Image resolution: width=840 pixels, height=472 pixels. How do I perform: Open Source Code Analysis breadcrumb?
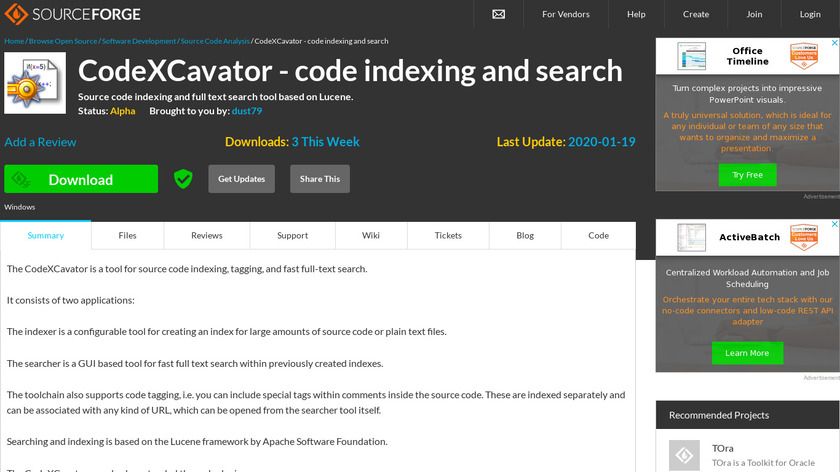[x=215, y=41]
